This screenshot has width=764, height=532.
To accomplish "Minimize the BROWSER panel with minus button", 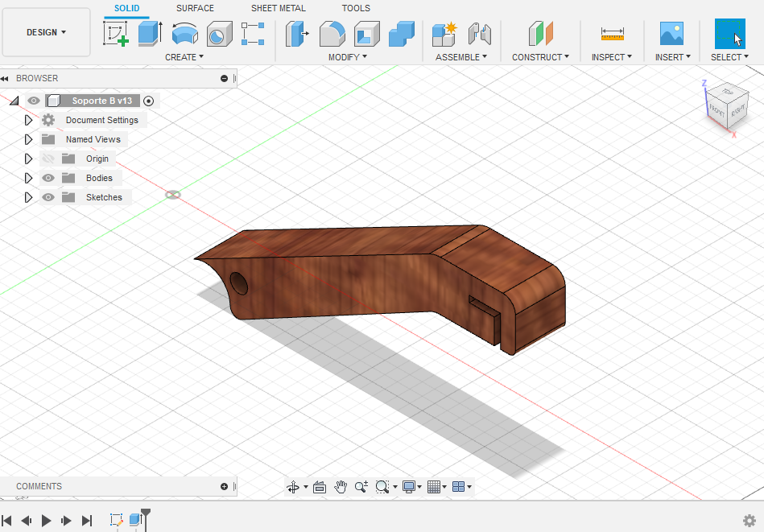I will coord(224,78).
